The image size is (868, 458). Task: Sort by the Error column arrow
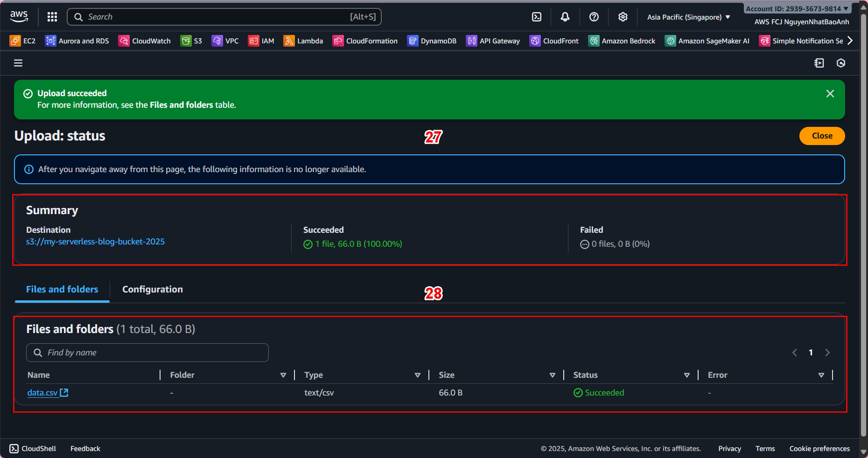tap(821, 375)
